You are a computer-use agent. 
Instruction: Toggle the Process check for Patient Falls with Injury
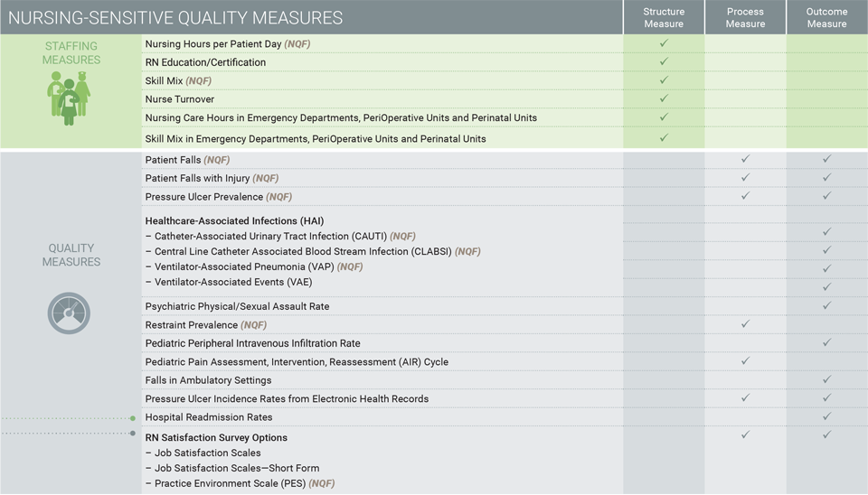pos(745,177)
